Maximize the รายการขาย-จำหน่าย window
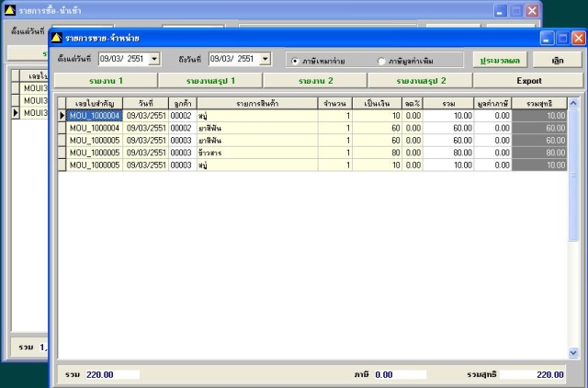This screenshot has width=588, height=388. (561, 39)
